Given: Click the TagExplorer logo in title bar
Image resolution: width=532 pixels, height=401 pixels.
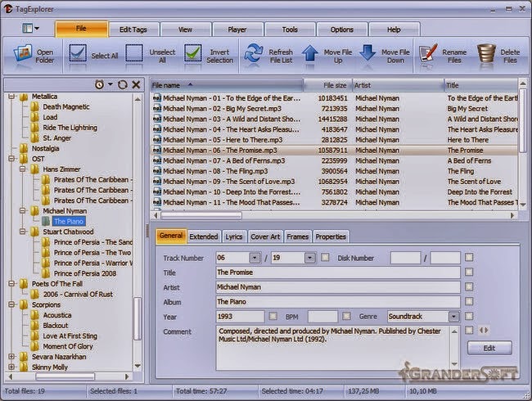Looking at the screenshot, I should pos(8,9).
